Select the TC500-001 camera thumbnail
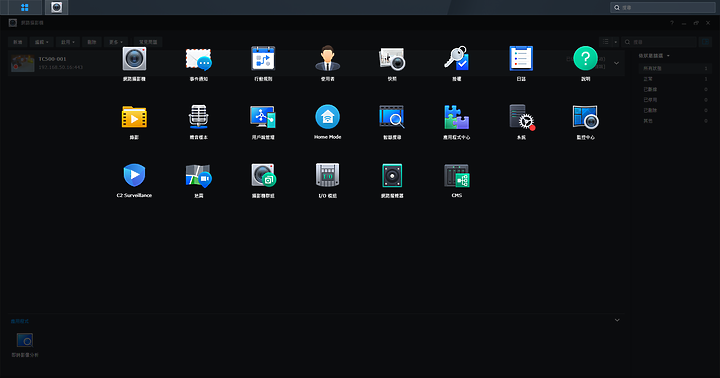Screen dimensions: 720x378 pos(22,63)
